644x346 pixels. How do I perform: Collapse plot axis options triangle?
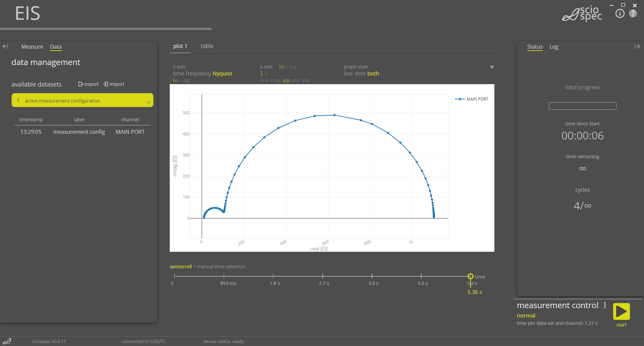pos(492,67)
